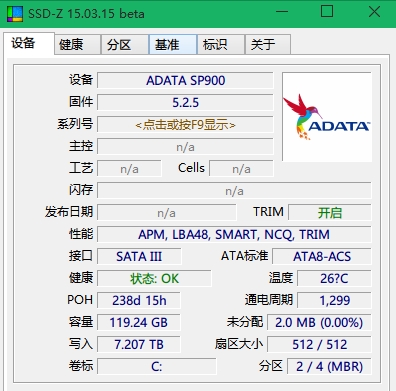Go to the 标识 tab

tap(221, 44)
